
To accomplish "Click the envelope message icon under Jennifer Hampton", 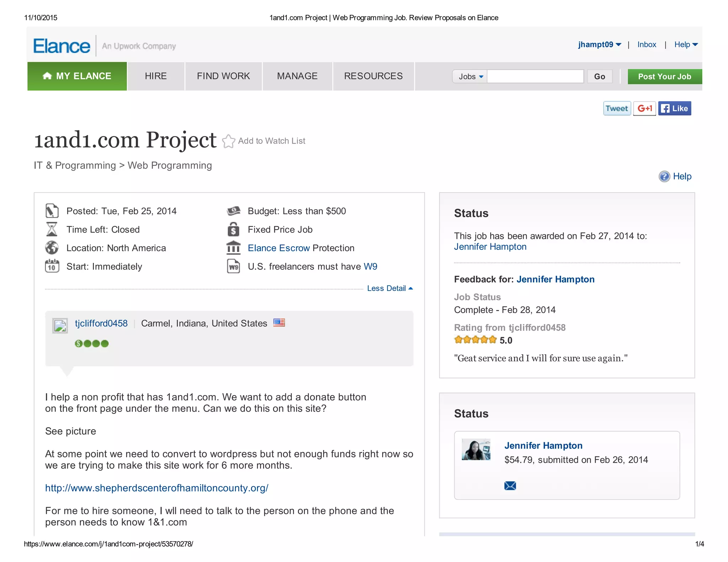I will point(510,486).
